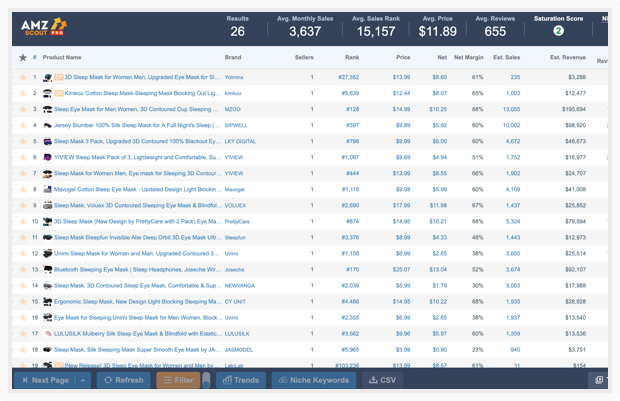Image resolution: width=620 pixels, height=401 pixels.
Task: Open Jersey Slumber 100% Silk Sleep Mask link
Action: pyautogui.click(x=138, y=125)
